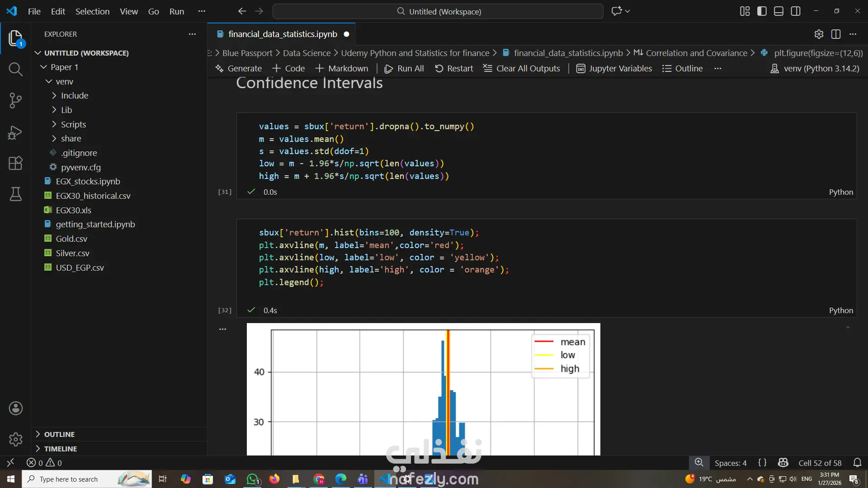868x488 pixels.
Task: Click the Accounts icon in activity bar
Action: point(15,408)
